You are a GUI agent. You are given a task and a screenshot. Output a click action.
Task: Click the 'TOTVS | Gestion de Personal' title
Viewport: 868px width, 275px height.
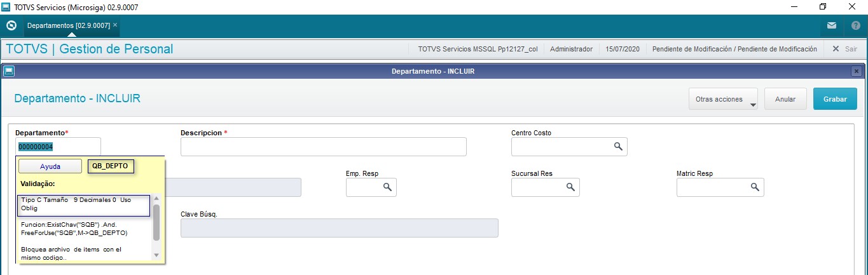[89, 49]
